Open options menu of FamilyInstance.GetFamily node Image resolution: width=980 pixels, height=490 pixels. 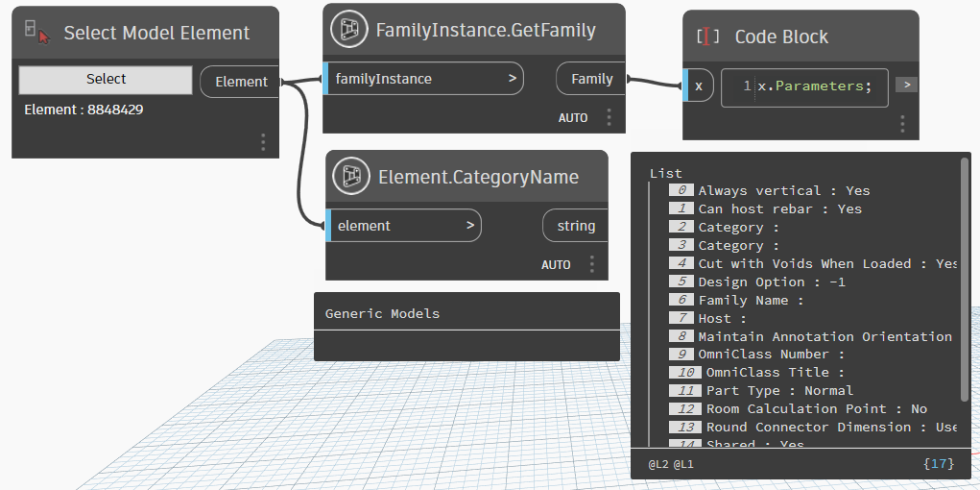609,117
